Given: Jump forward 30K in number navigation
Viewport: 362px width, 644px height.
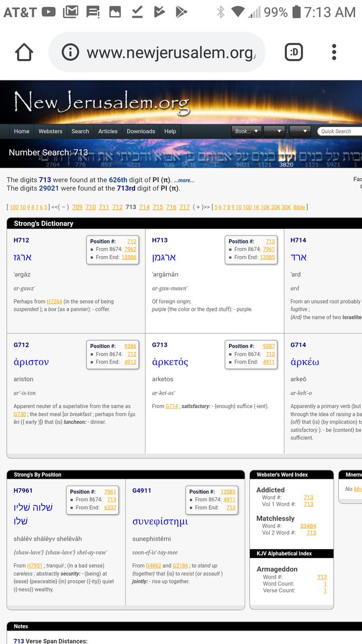Looking at the screenshot, I should (286, 207).
